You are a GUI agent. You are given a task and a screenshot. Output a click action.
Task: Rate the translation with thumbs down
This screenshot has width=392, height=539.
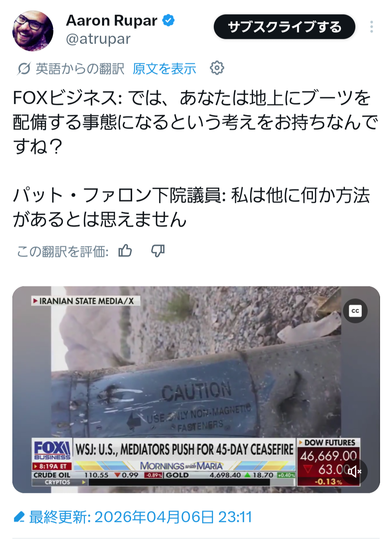(158, 250)
